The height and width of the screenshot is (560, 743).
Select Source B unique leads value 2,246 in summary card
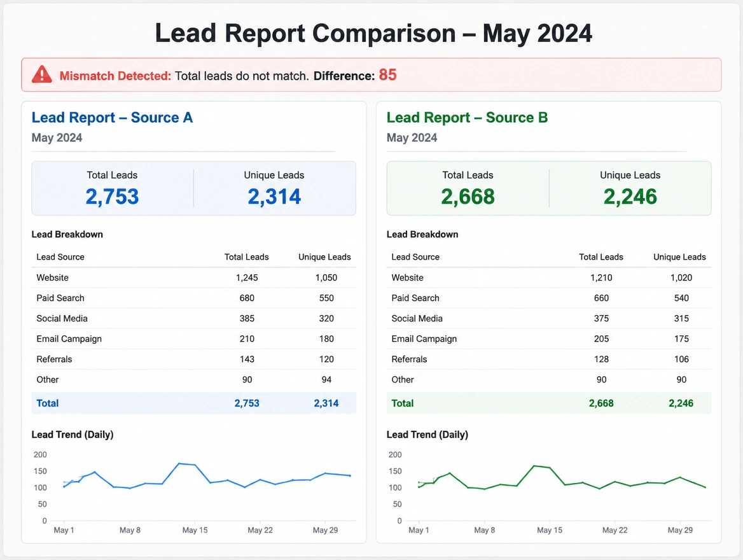tap(630, 196)
